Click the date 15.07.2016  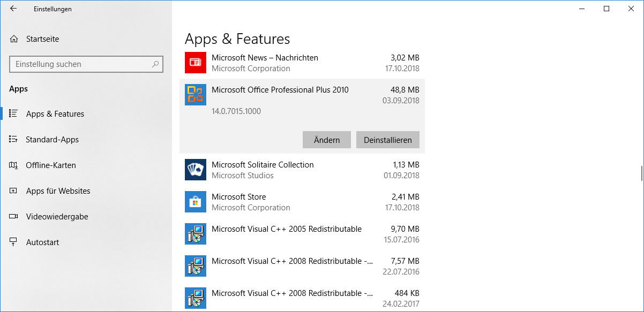402,240
